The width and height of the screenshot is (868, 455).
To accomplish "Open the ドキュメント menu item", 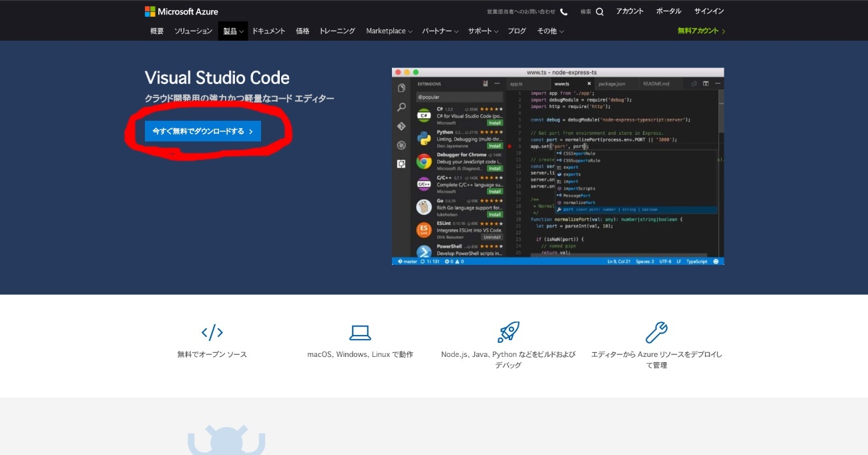I will coord(268,31).
